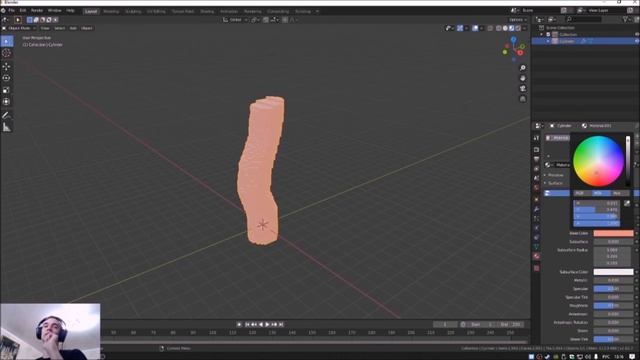Select the Select Box tool in the viewport toolbar
Screen dimensions: 640x360
[x=7, y=41]
